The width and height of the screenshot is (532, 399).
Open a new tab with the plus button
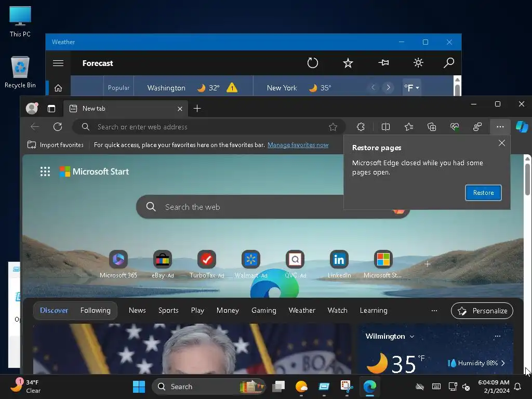pyautogui.click(x=197, y=109)
